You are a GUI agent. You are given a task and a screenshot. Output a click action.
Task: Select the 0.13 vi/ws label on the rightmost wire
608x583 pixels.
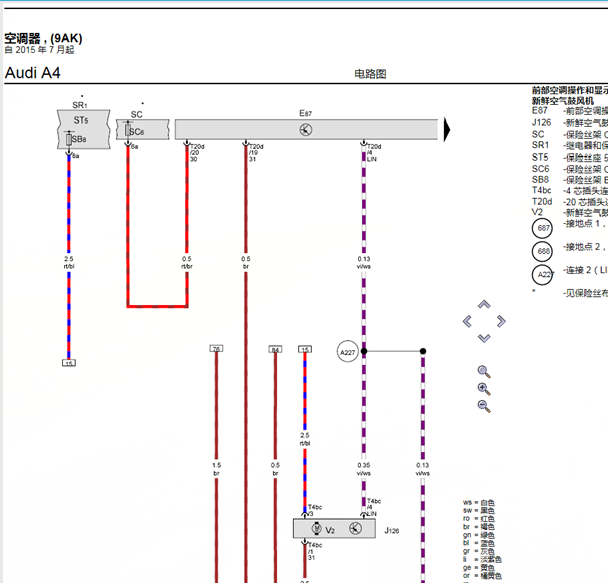coord(423,469)
